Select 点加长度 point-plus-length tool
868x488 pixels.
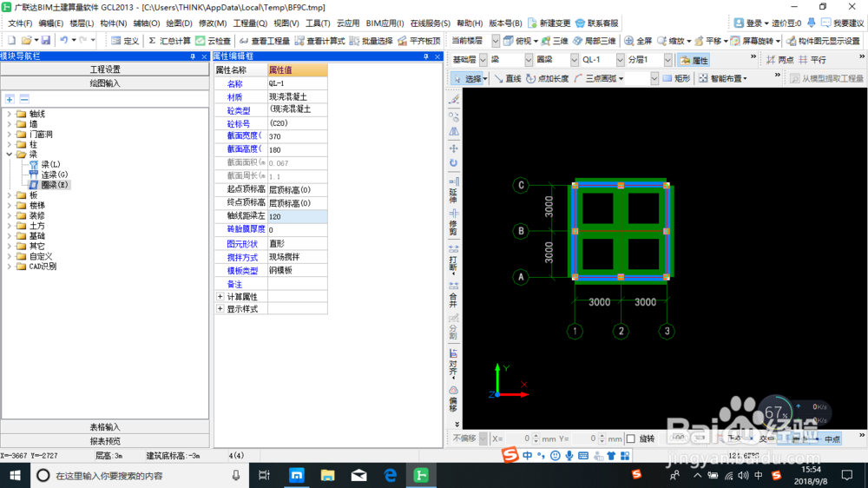pyautogui.click(x=547, y=79)
